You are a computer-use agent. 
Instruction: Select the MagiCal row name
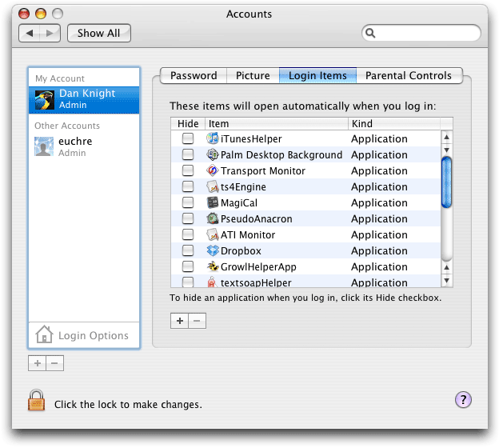tap(239, 203)
